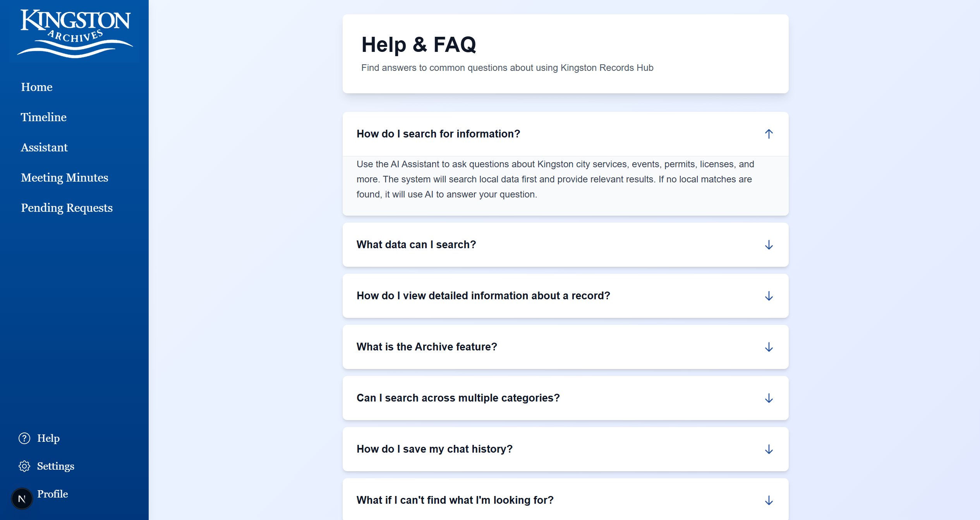Click the Help question-mark icon
The image size is (980, 520).
pyautogui.click(x=24, y=438)
